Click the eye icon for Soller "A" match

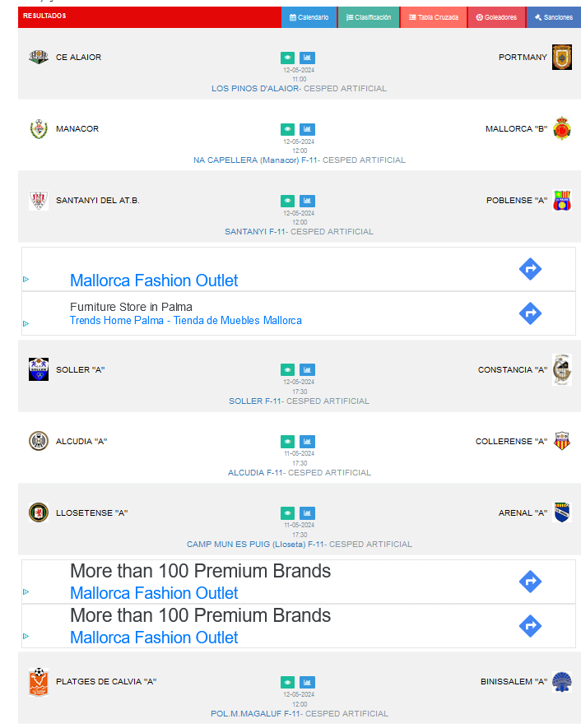pyautogui.click(x=287, y=370)
